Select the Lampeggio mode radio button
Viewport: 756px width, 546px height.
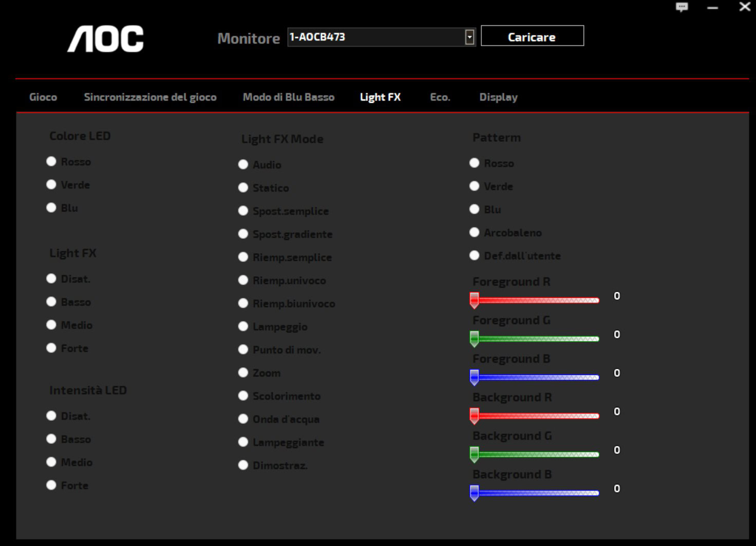pos(243,326)
